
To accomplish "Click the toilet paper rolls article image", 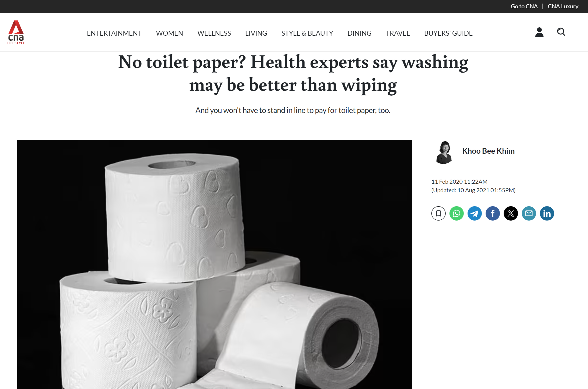I will coord(215,265).
